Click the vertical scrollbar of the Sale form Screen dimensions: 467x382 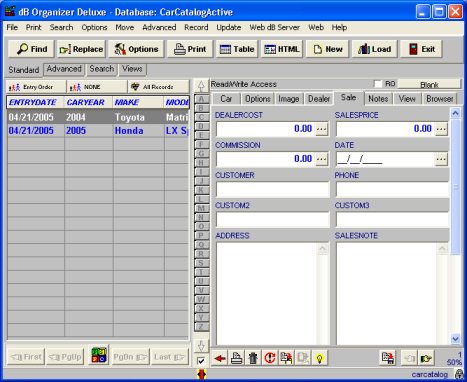(x=455, y=226)
